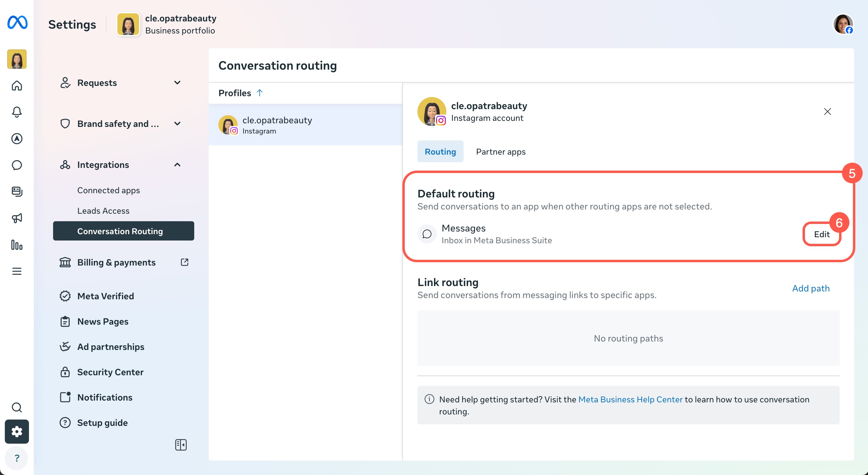868x475 pixels.
Task: Switch to the Partner apps tab
Action: [500, 152]
